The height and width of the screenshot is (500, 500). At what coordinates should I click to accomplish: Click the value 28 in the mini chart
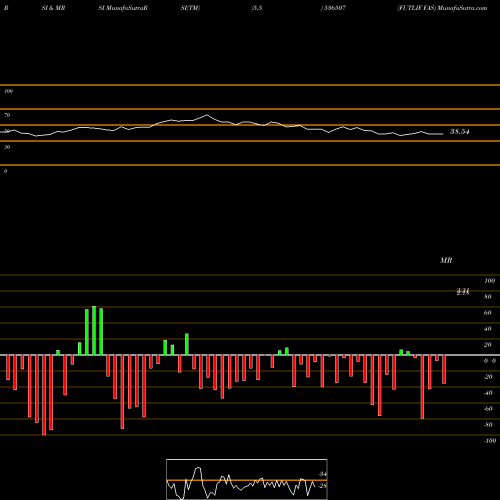click(322, 486)
